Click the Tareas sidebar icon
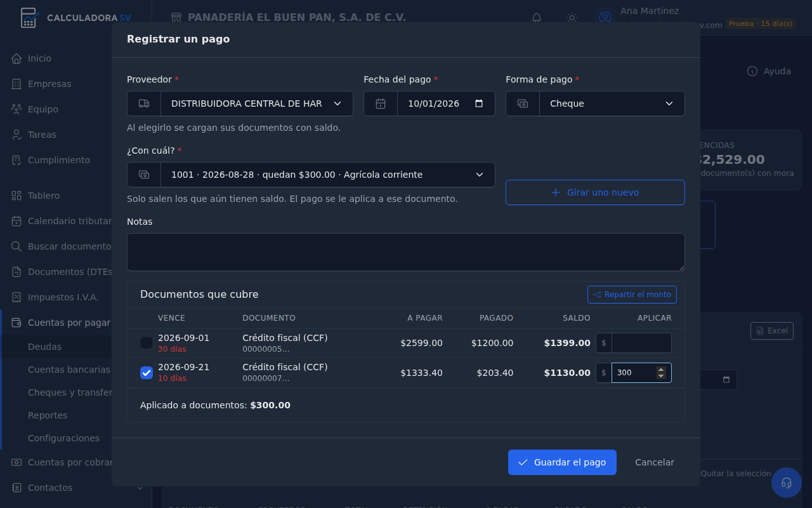Viewport: 812px width, 508px height. point(16,135)
